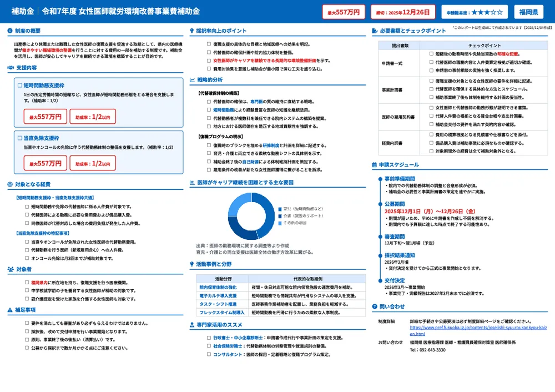
Task: Click the 最大557万円 badge in header
Action: (344, 12)
